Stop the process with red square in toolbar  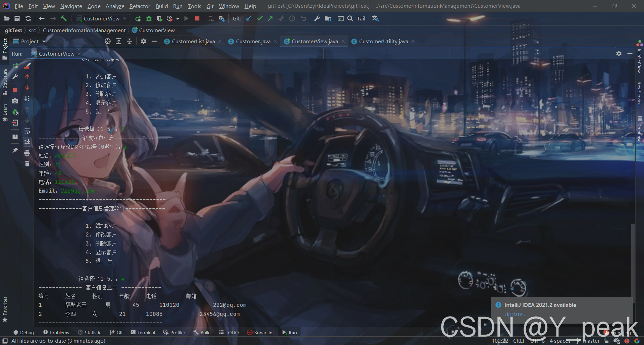tap(197, 18)
